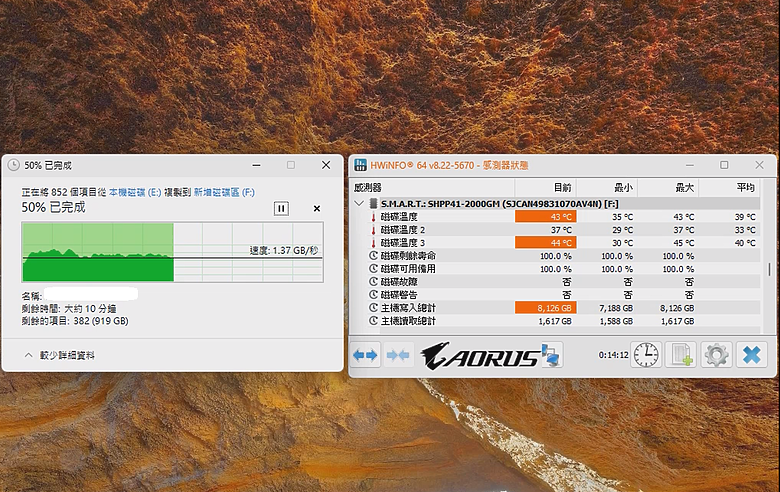Click the 最大 column header
Viewport: 780px width, 492px height.
(x=668, y=188)
